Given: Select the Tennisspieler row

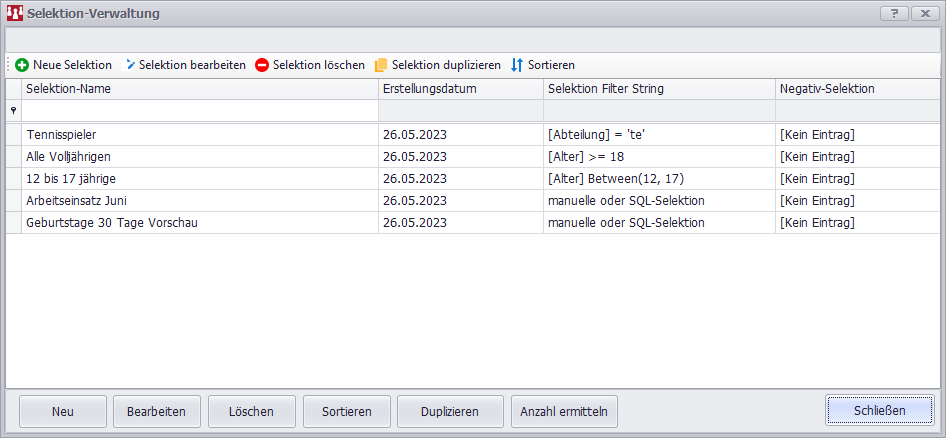Looking at the screenshot, I should coord(200,135).
